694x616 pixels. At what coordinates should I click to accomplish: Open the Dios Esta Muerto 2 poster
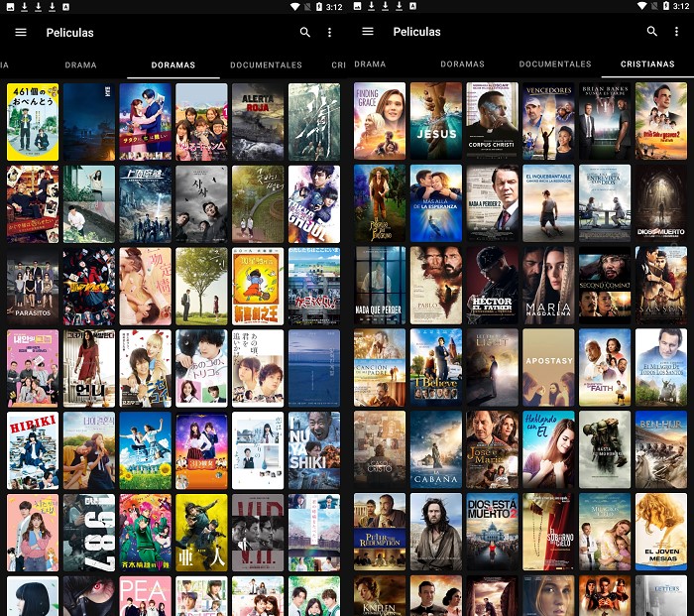pyautogui.click(x=492, y=532)
